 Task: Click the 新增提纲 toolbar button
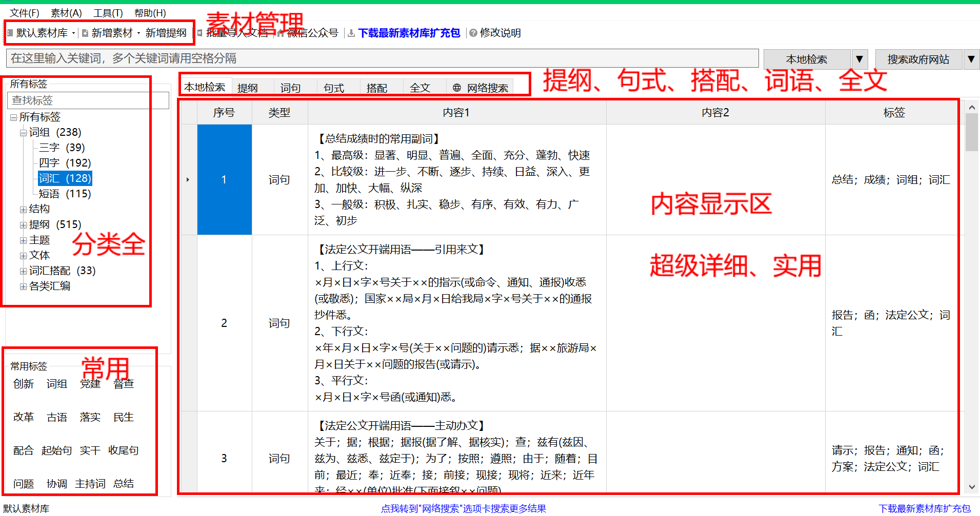(x=166, y=33)
